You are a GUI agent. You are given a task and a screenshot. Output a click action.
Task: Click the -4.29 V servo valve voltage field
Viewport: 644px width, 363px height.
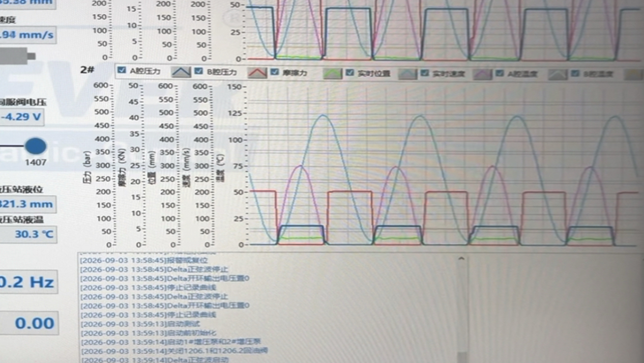pos(22,117)
